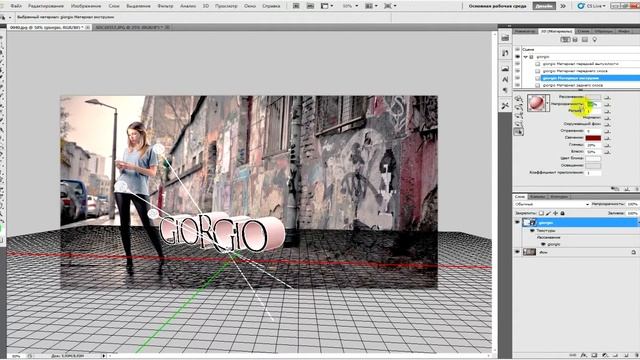Hide the Фон background layer
Screen dimensions: 640x360
[x=518, y=252]
